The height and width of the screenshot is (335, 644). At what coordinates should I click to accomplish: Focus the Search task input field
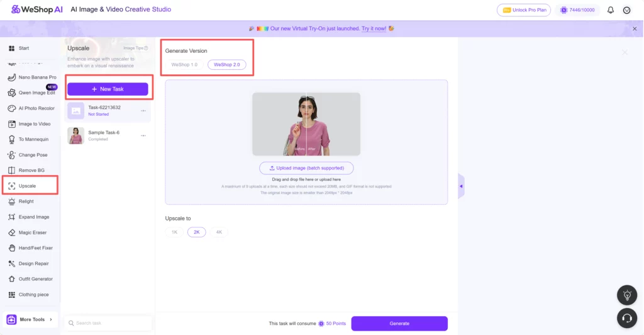point(108,323)
